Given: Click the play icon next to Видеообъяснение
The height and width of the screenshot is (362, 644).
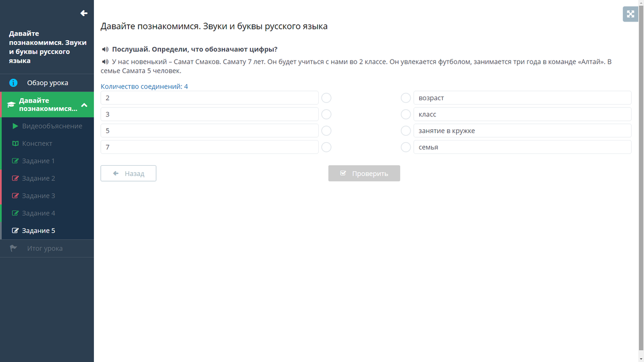Looking at the screenshot, I should pyautogui.click(x=15, y=126).
